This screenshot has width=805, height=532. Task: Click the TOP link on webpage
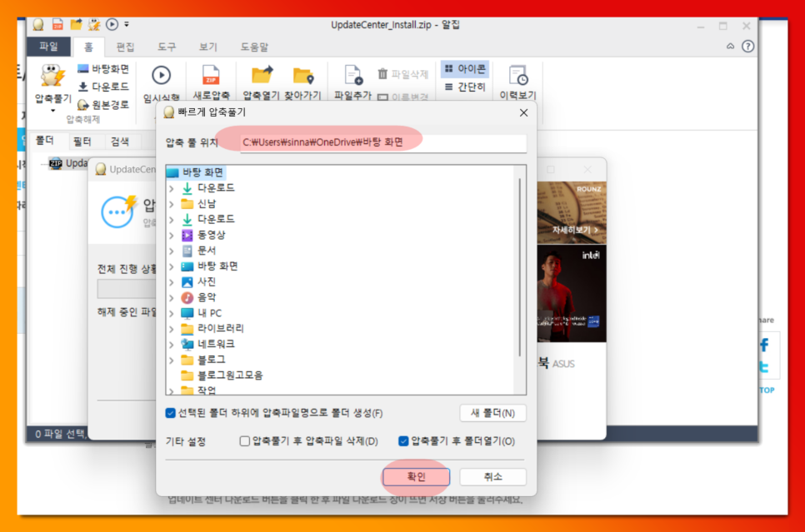(767, 390)
